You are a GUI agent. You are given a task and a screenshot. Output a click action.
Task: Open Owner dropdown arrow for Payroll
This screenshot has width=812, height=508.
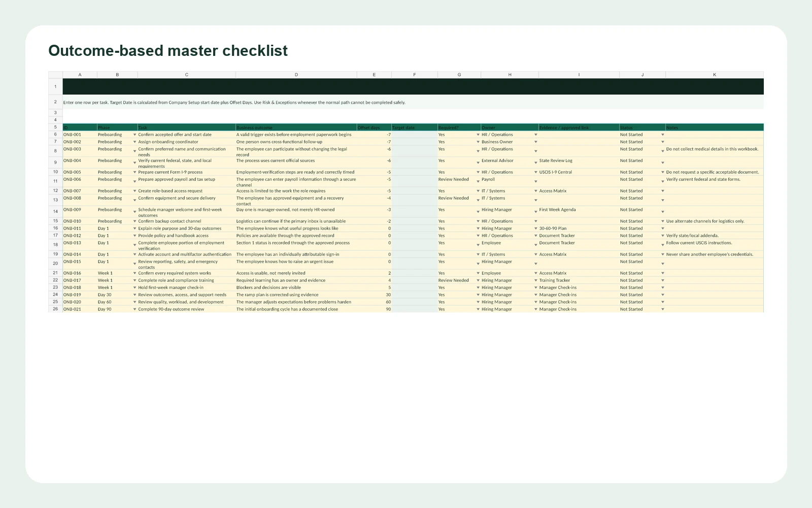point(535,181)
